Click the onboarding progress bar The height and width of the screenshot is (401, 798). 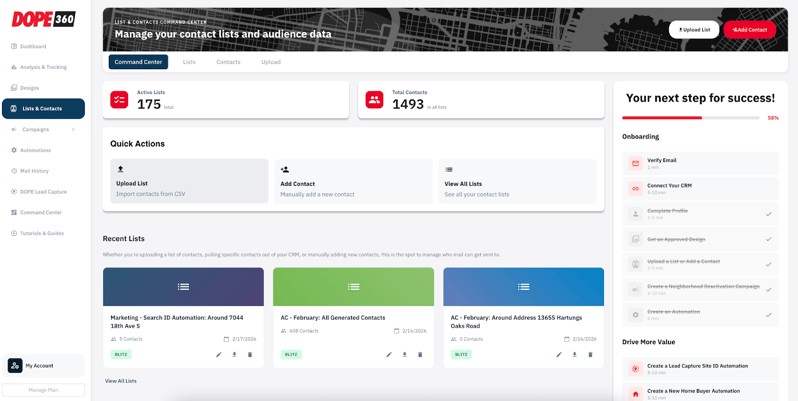[x=690, y=118]
